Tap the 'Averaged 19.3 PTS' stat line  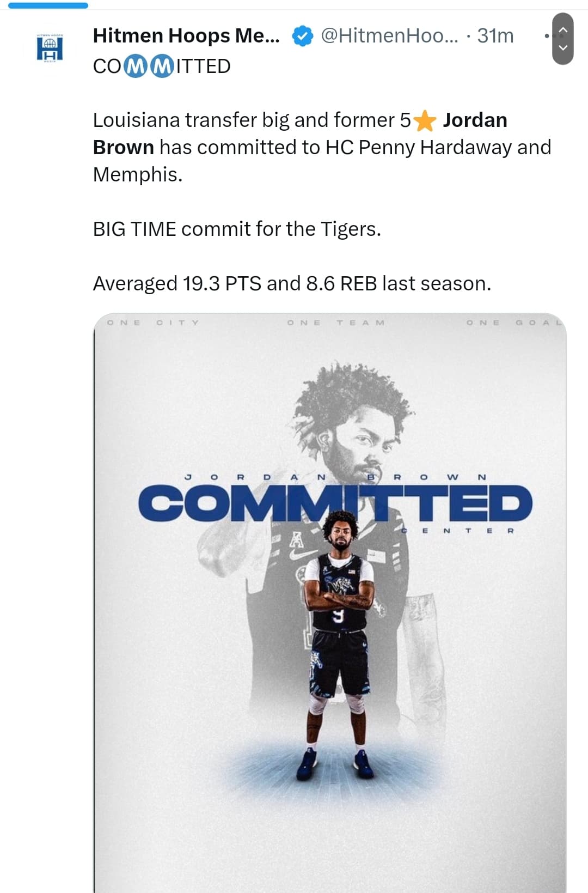pos(292,284)
